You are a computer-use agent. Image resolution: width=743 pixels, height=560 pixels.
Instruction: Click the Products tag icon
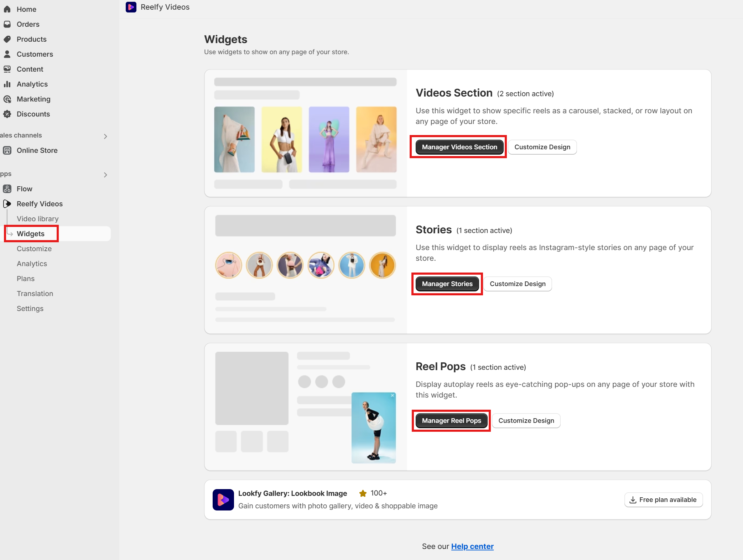click(7, 39)
